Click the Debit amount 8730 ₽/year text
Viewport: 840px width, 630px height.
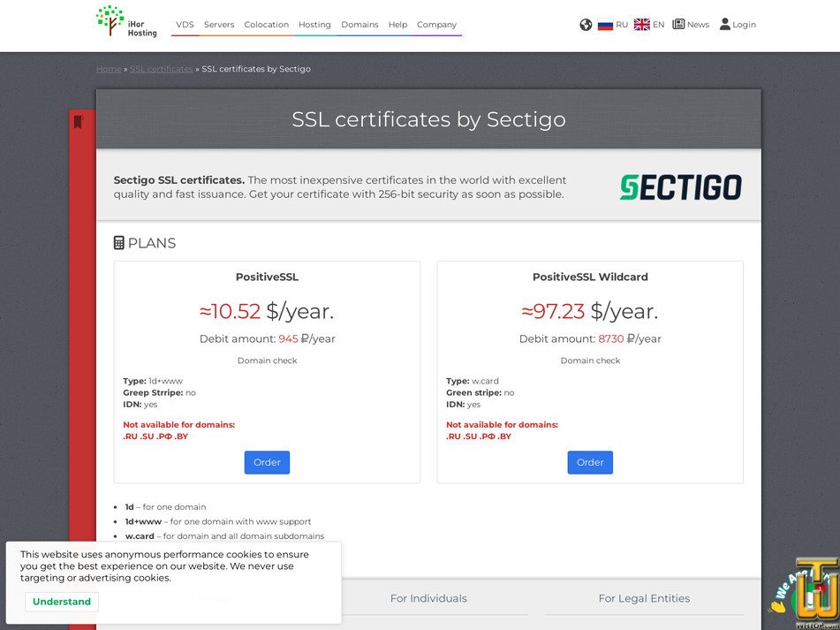pyautogui.click(x=590, y=338)
